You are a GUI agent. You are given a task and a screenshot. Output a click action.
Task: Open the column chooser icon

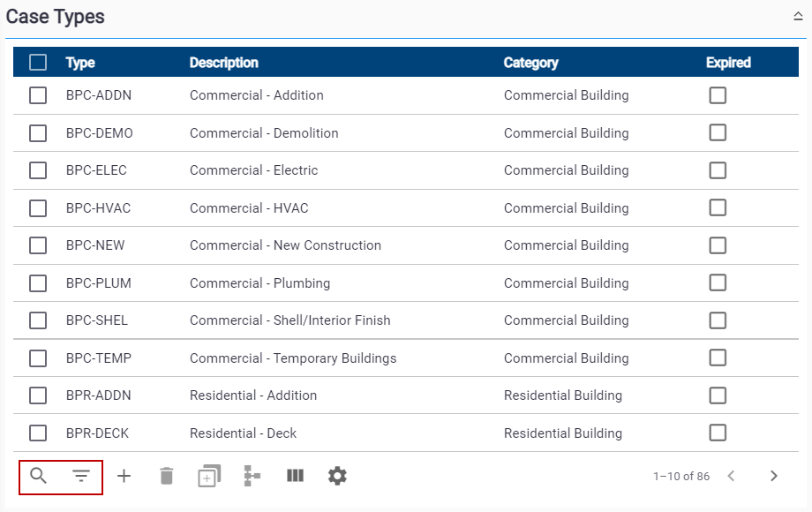pyautogui.click(x=295, y=477)
